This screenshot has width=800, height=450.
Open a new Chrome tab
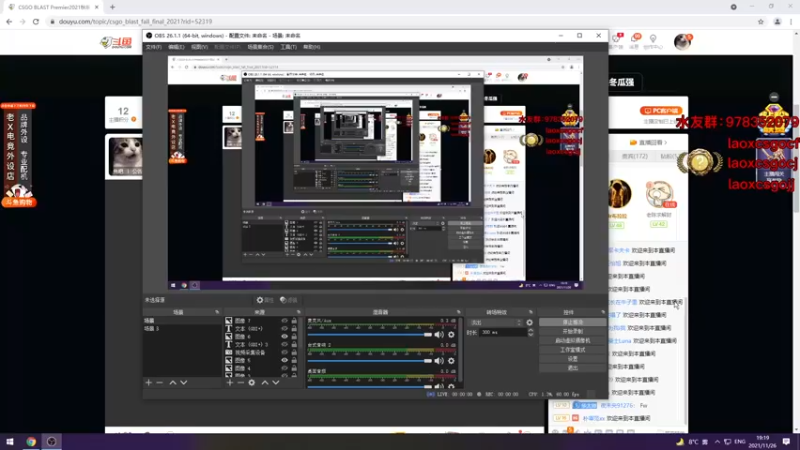click(x=112, y=7)
